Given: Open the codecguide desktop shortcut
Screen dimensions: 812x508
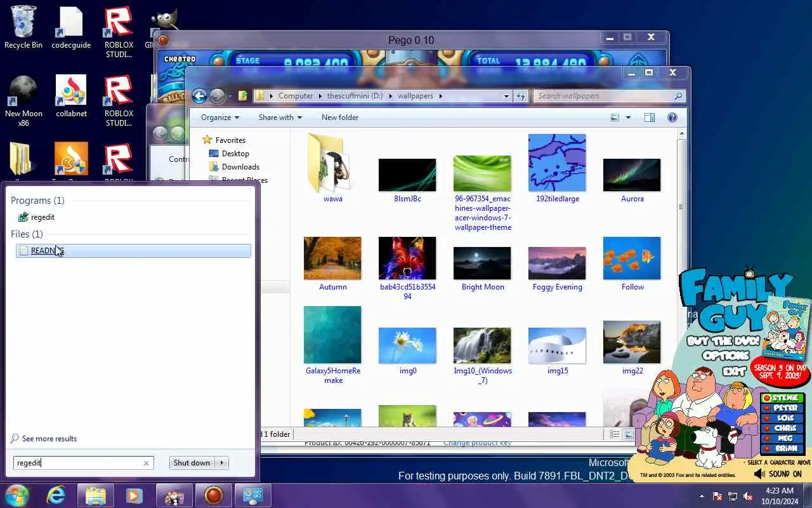Looking at the screenshot, I should (71, 27).
